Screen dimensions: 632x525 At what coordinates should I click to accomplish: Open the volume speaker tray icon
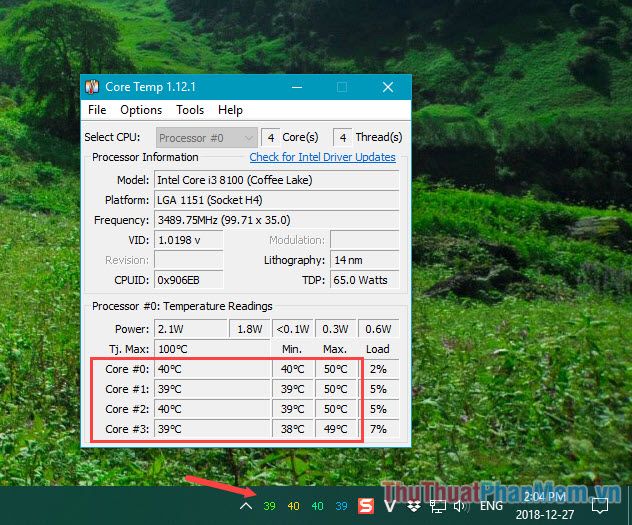462,506
